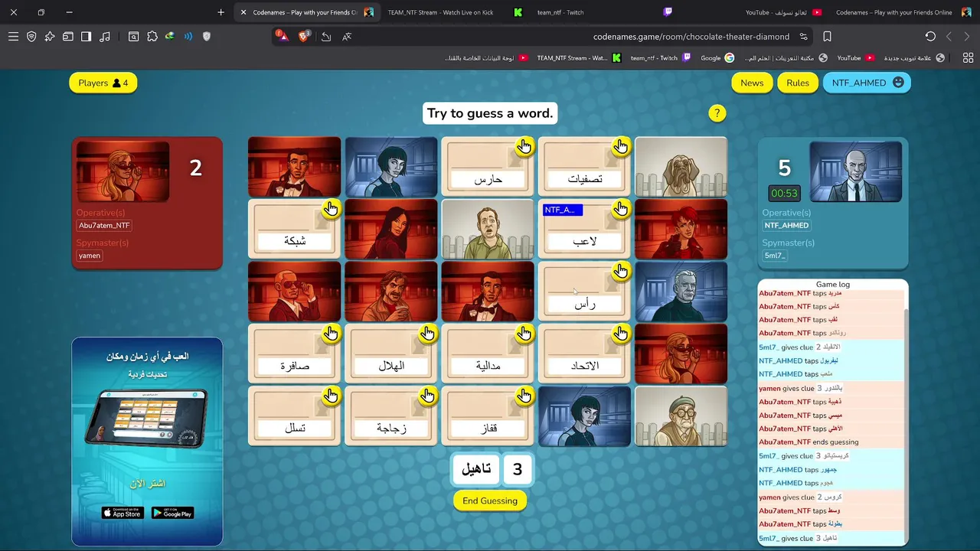Screen dimensions: 980x551
Task: Tap the hand icon on حارس card
Action: coord(524,147)
